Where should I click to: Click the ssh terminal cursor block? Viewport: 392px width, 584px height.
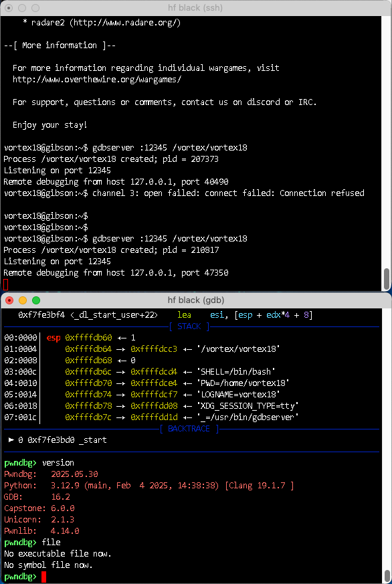pos(5,284)
